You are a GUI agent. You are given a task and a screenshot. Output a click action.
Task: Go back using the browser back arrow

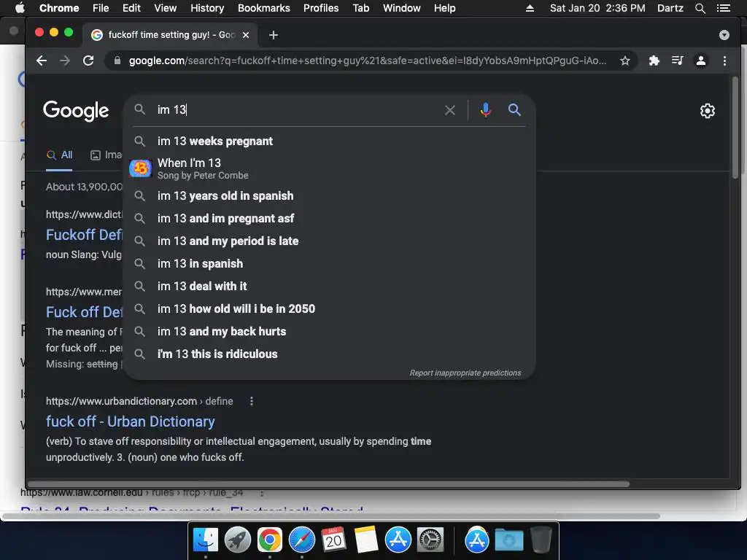[x=42, y=61]
